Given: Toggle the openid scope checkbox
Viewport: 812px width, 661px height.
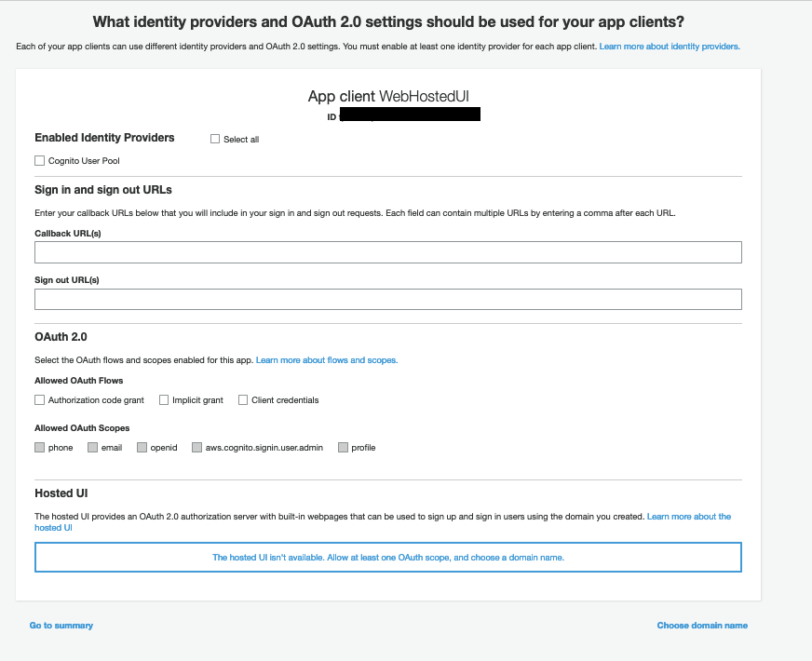Looking at the screenshot, I should [142, 448].
